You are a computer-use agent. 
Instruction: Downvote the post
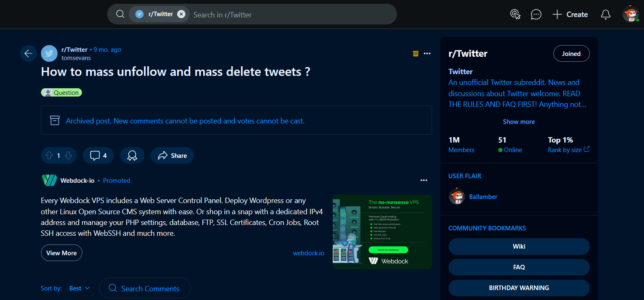69,155
